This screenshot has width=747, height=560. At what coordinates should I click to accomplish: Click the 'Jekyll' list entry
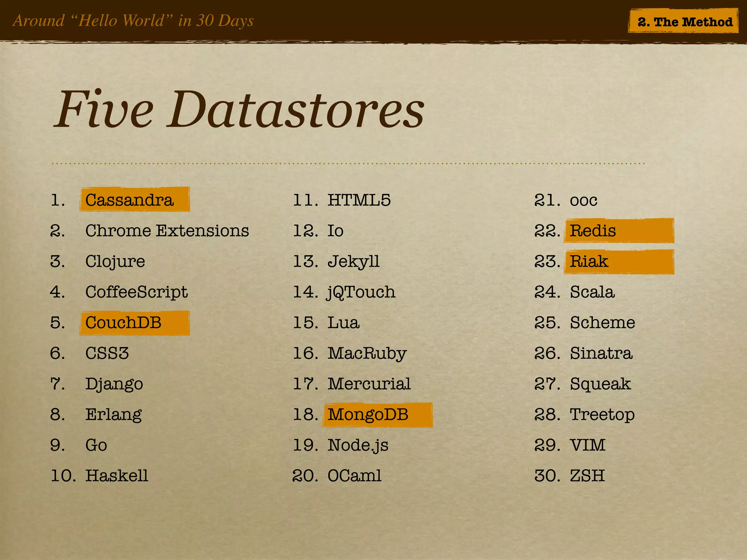pyautogui.click(x=353, y=262)
